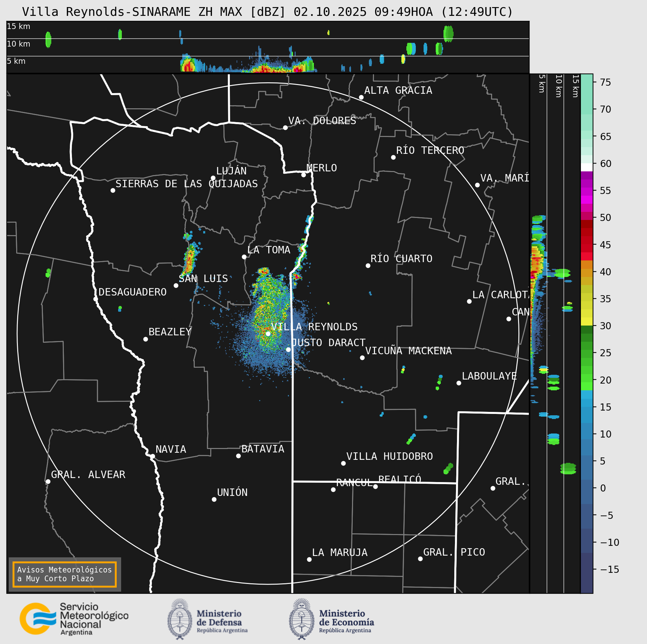Click the 10 km label on right side panel

[x=559, y=86]
